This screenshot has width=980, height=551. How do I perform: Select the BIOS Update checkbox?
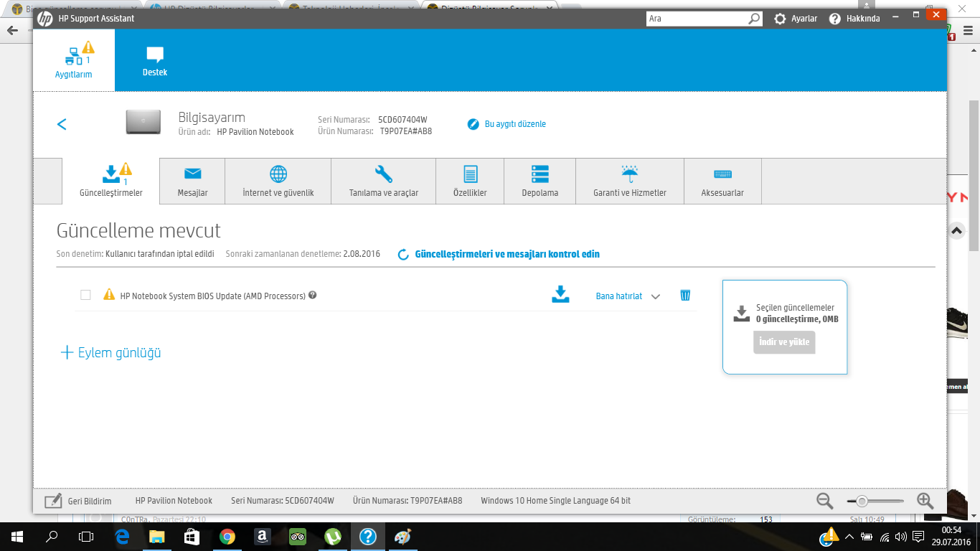point(86,295)
